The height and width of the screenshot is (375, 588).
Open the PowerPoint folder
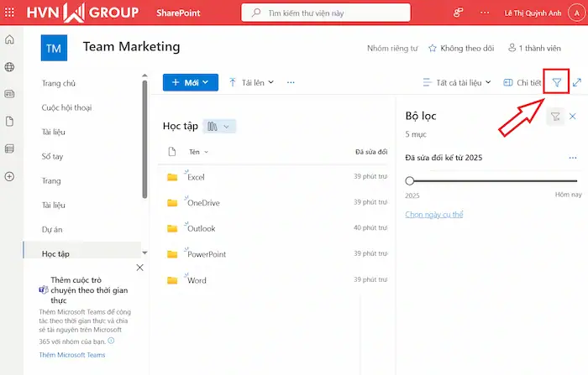click(x=207, y=254)
